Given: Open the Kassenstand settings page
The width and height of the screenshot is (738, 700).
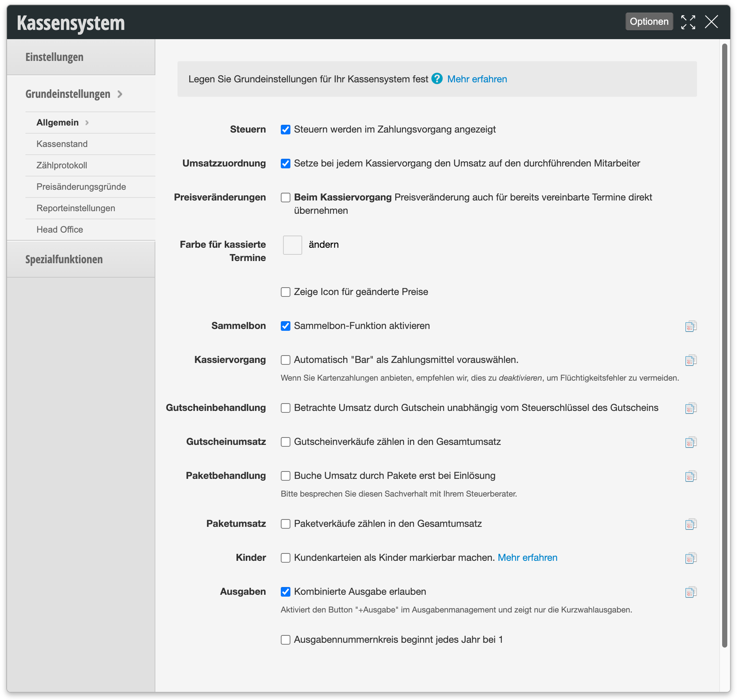Looking at the screenshot, I should (x=90, y=144).
